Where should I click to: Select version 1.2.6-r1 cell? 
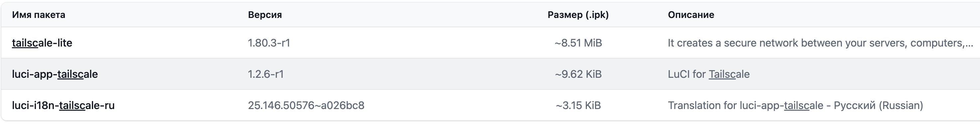tap(265, 74)
